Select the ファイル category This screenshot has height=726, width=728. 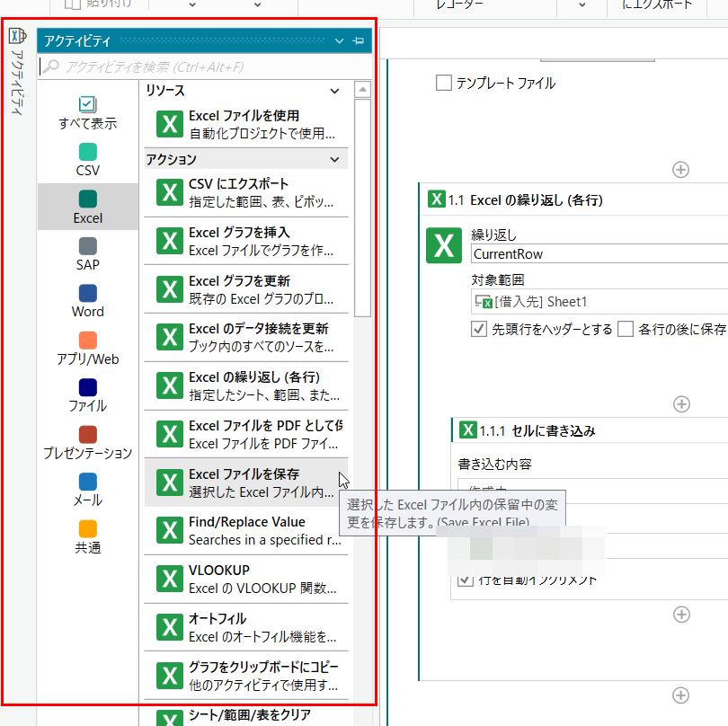(x=88, y=395)
